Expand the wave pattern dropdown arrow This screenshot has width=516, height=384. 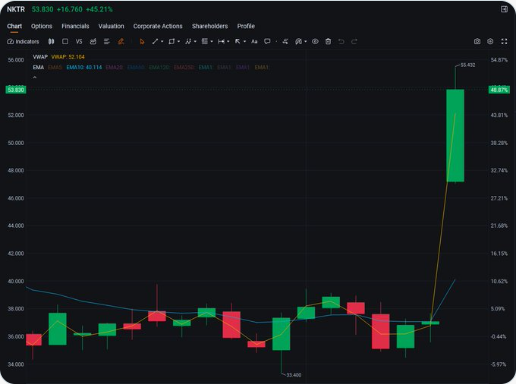click(195, 42)
